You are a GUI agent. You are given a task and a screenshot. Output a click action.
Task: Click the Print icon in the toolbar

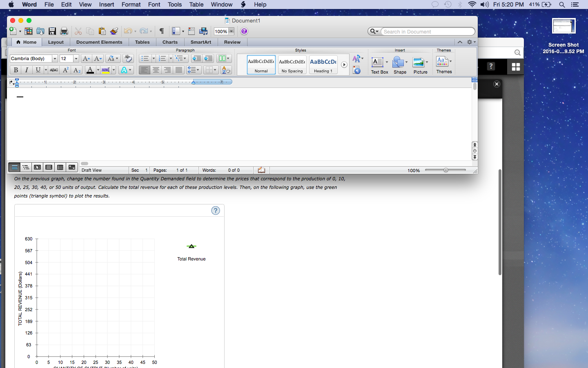(x=64, y=31)
